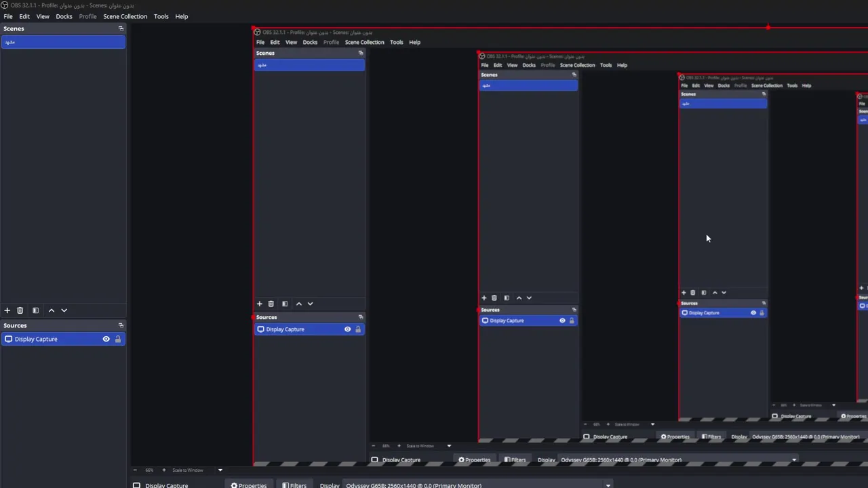Toggle lock icon in largest nested Sources list
This screenshot has width=868, height=488.
click(x=358, y=329)
